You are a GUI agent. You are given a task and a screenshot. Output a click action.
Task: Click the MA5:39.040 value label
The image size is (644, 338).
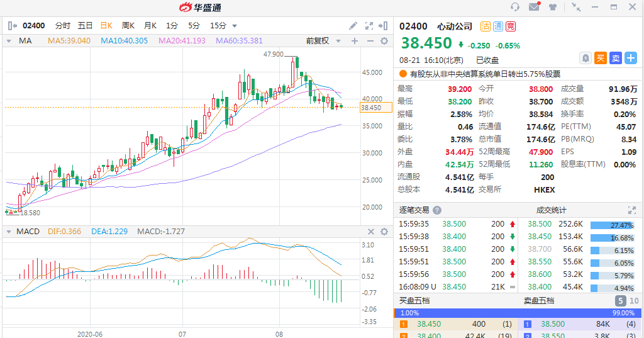tap(69, 41)
